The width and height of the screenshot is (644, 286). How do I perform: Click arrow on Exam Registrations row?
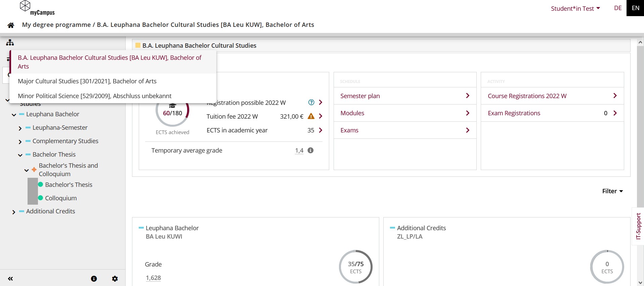point(615,113)
